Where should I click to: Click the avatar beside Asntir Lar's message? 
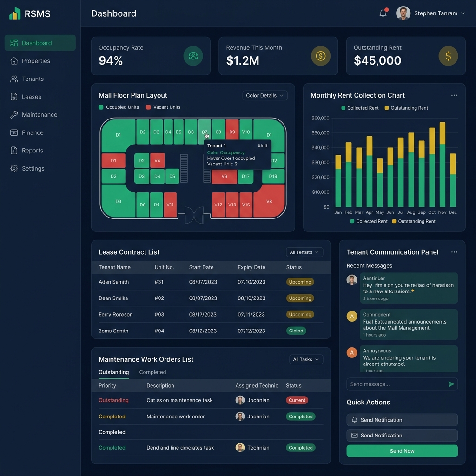(x=352, y=280)
